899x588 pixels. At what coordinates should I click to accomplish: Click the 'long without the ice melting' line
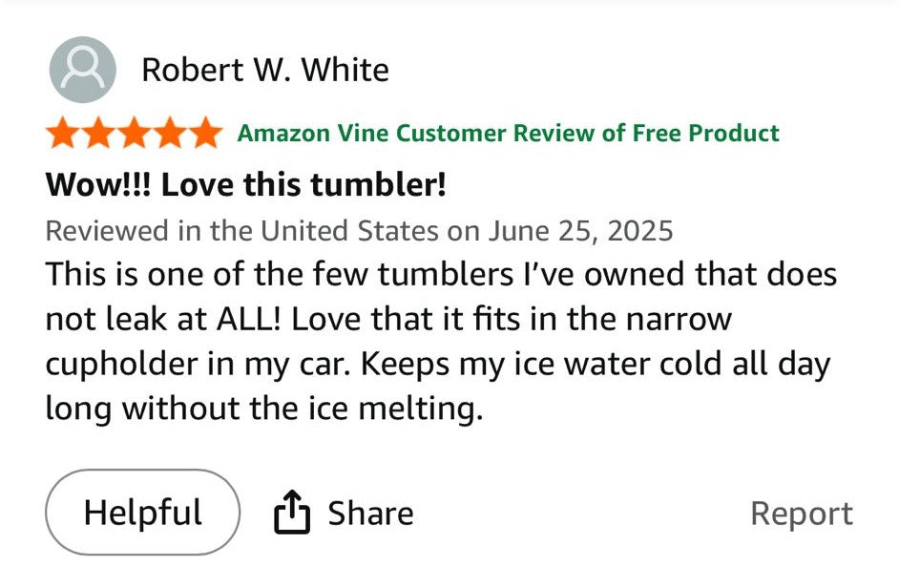tap(262, 409)
